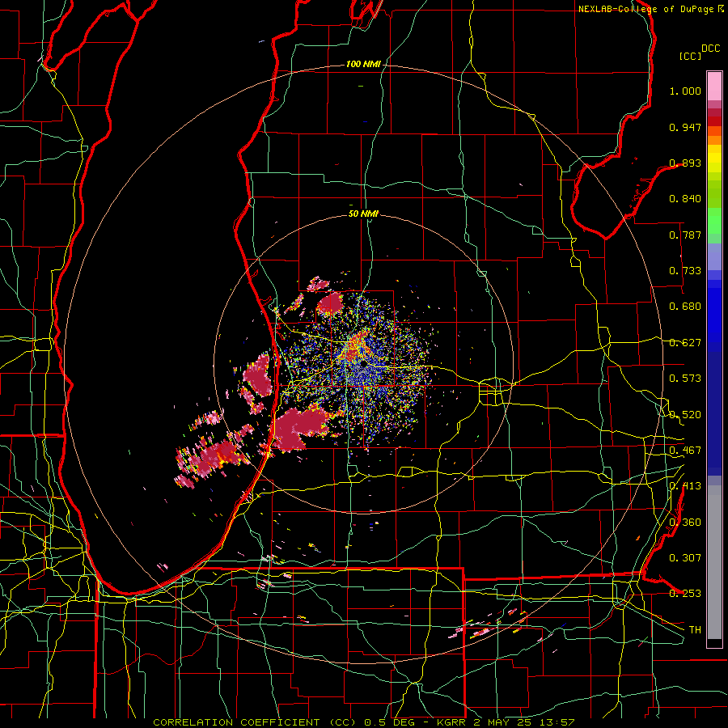
Task: Click the bright green color bar segment
Action: click(714, 221)
